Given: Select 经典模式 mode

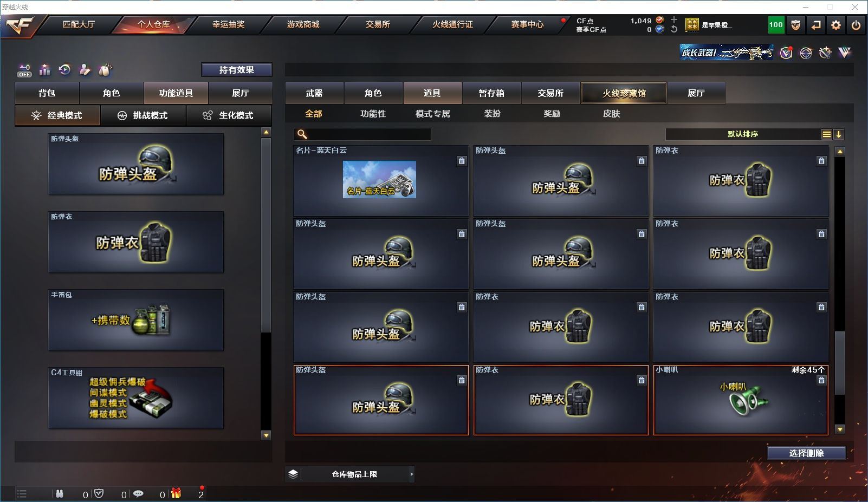Looking at the screenshot, I should click(x=57, y=115).
